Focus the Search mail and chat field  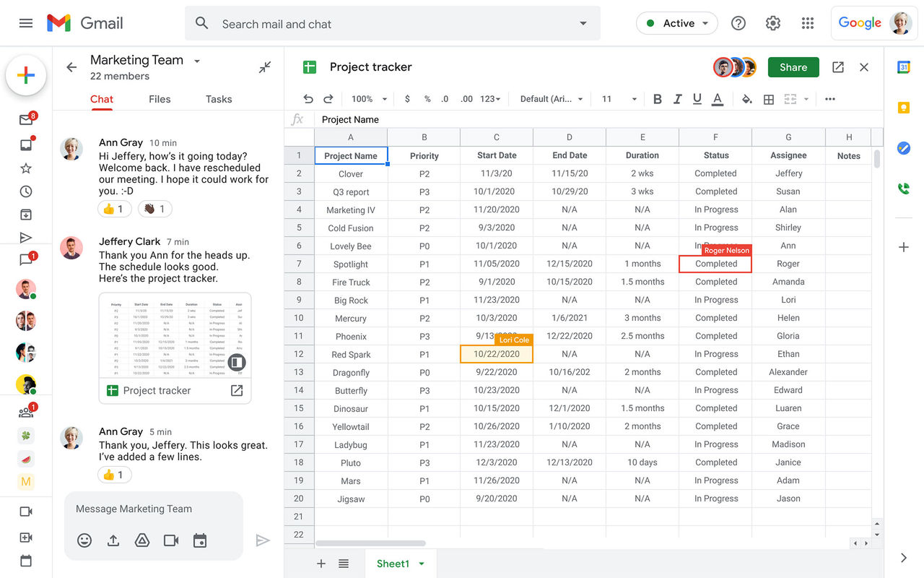coord(393,24)
